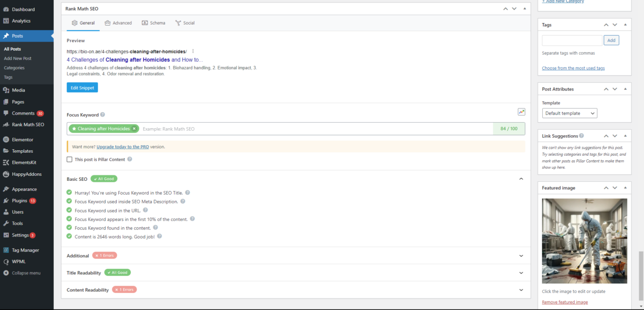The image size is (644, 310).
Task: Open the Elementor sidebar menu icon
Action: (6, 140)
